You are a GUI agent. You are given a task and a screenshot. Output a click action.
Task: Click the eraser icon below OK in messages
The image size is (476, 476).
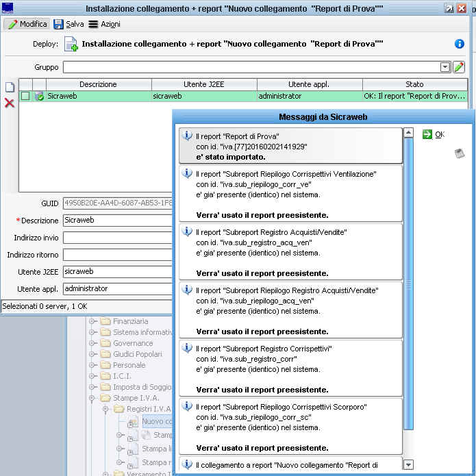pos(460,153)
